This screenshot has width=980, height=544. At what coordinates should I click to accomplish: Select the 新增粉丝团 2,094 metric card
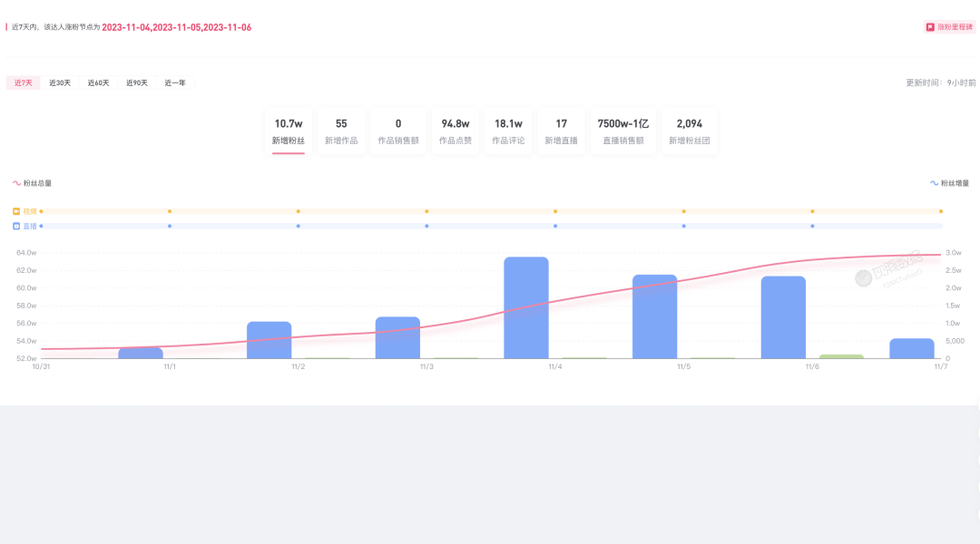689,131
